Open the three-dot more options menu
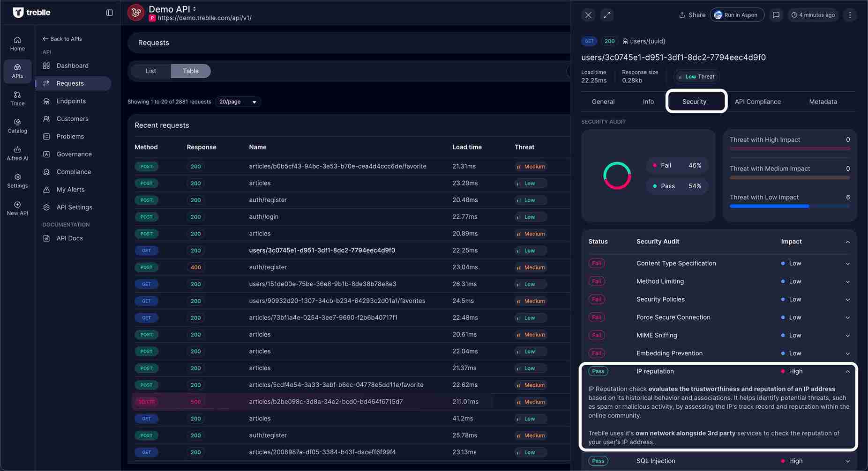Screen dimensions: 868x471 click(x=850, y=15)
